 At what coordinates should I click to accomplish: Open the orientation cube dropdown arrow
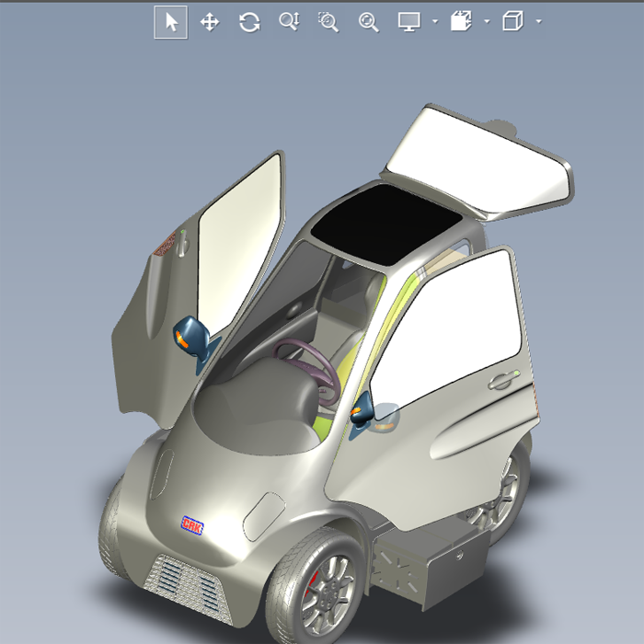click(539, 22)
